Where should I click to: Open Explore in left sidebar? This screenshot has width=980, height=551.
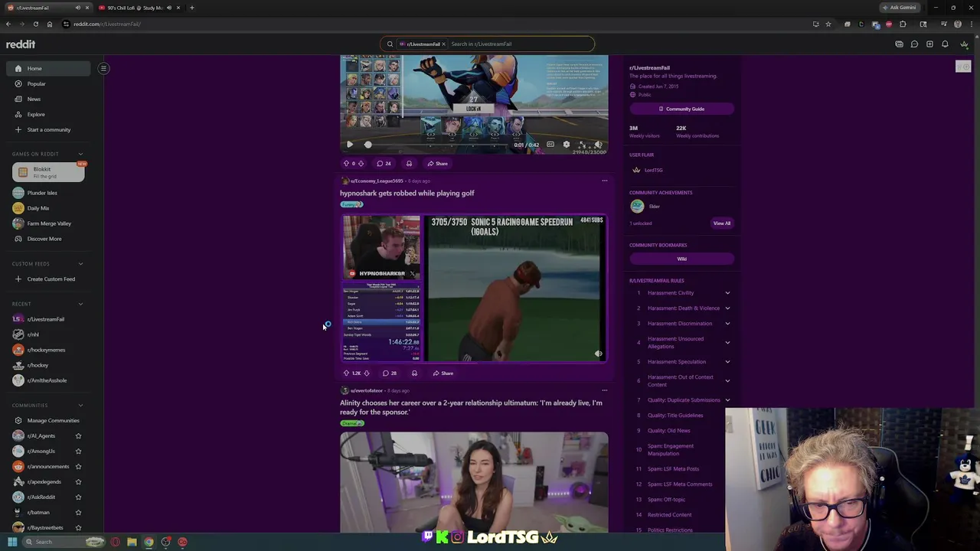[48, 114]
